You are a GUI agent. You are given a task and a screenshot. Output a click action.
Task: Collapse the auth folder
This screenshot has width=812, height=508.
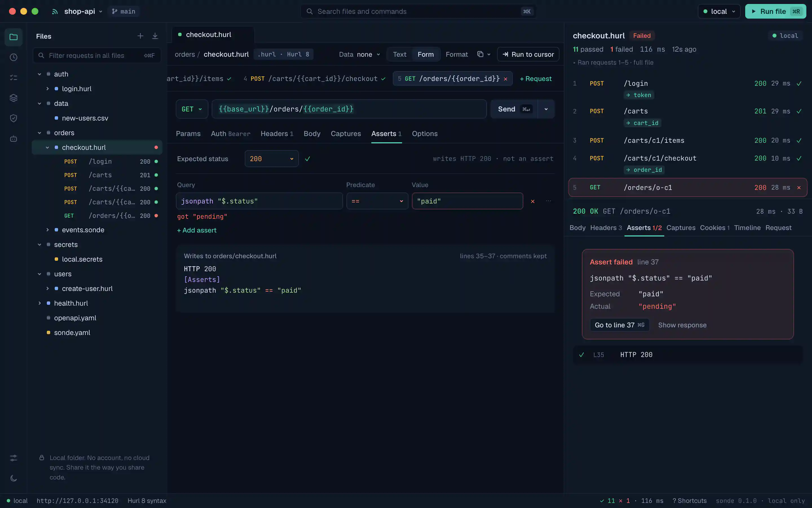click(x=39, y=74)
